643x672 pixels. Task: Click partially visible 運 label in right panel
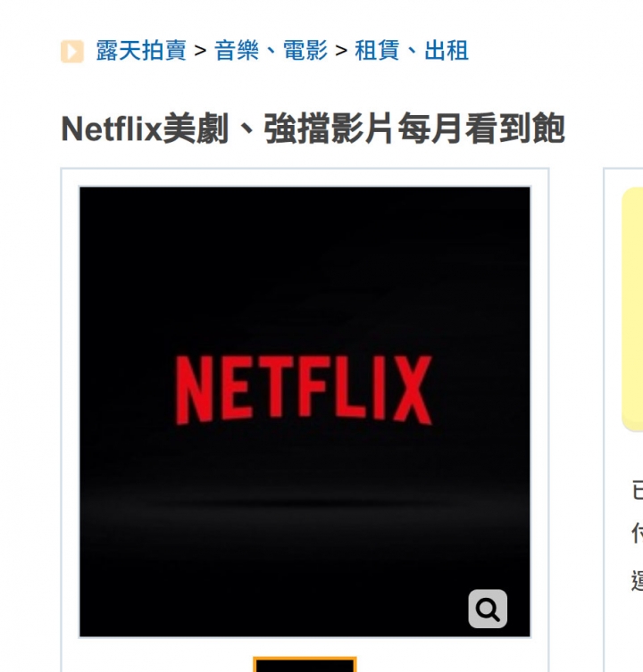[638, 581]
